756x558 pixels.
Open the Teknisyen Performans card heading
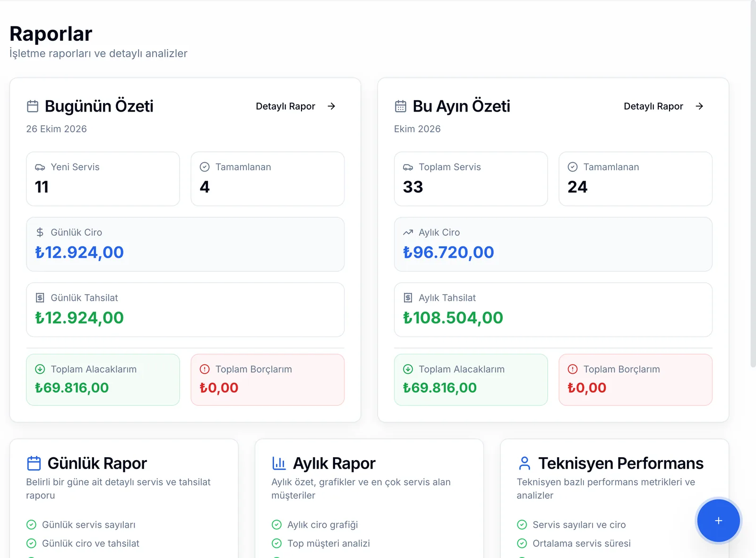[x=621, y=463]
